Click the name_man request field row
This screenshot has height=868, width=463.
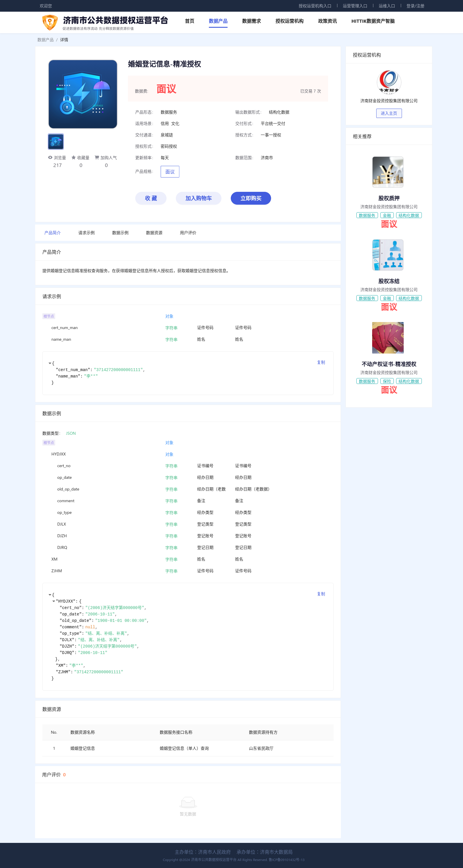pos(188,339)
